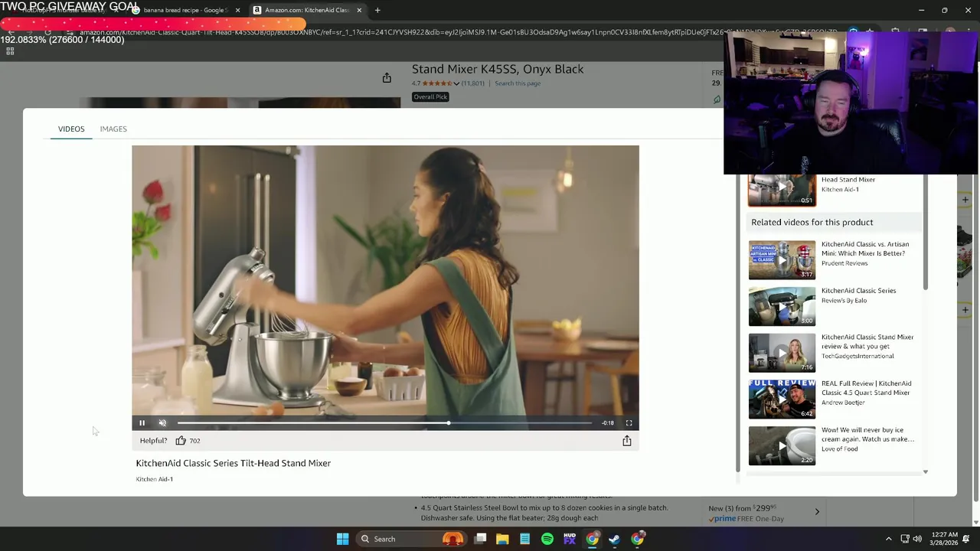The height and width of the screenshot is (551, 980).
Task: Enter fullscreen mode on the video player
Action: point(629,422)
